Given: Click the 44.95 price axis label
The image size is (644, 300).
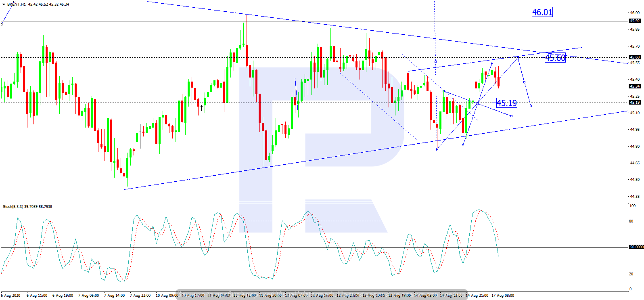Looking at the screenshot, I should (635, 130).
